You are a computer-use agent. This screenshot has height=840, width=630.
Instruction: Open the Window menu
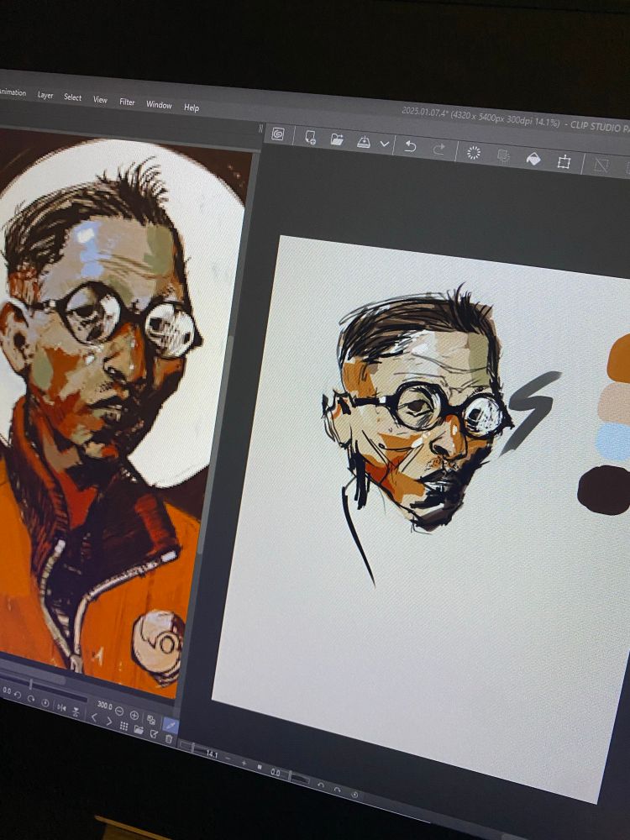159,104
